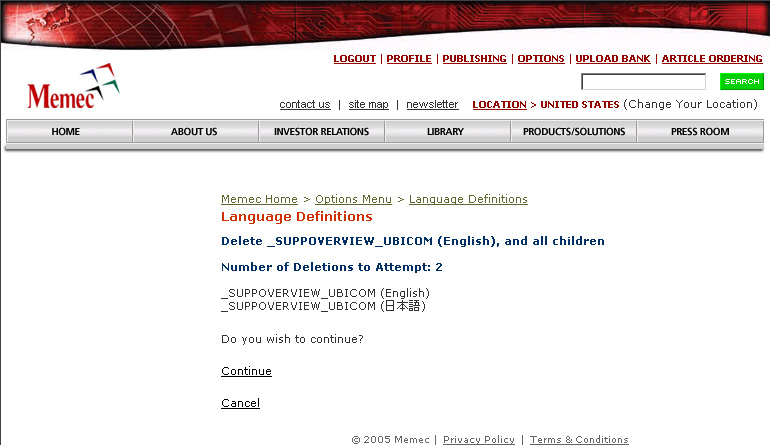
Task: Click 'Do you wish to continue?' text
Action: coord(292,339)
